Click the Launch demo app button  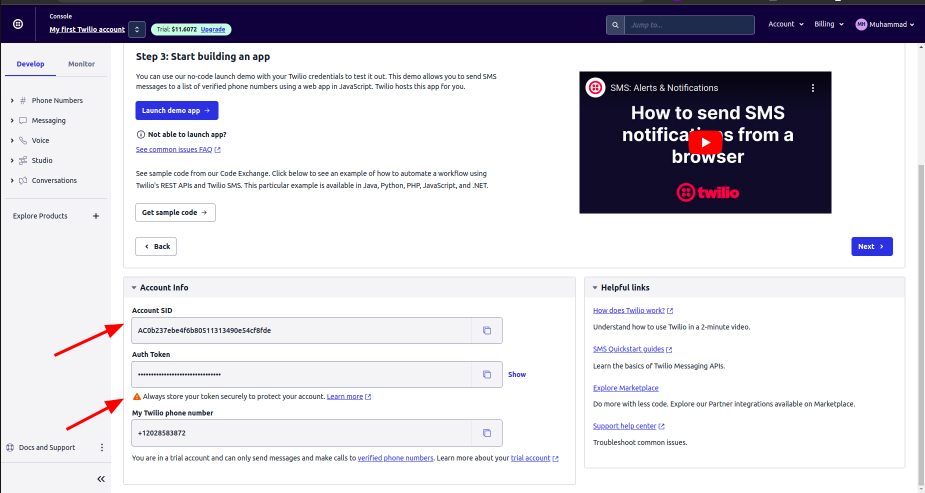[x=176, y=110]
